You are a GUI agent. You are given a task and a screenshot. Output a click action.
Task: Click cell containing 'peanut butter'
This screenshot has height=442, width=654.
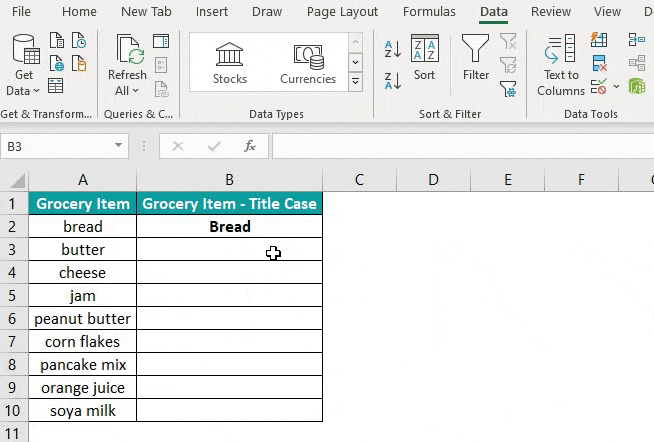click(83, 319)
